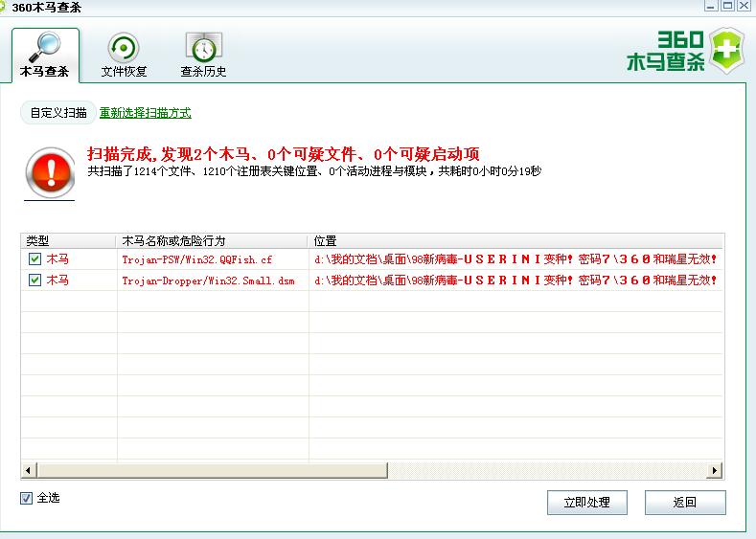
Task: Uncheck the Trojan-Dropper/Win32.Small.dsm row checkbox
Action: click(x=34, y=280)
